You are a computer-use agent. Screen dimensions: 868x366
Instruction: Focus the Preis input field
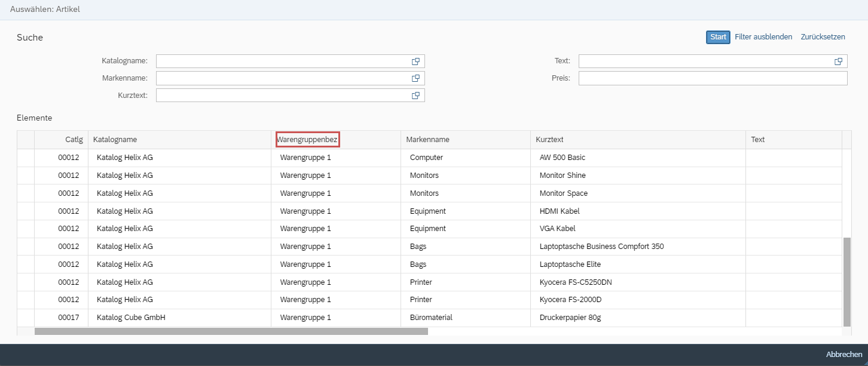click(x=713, y=78)
